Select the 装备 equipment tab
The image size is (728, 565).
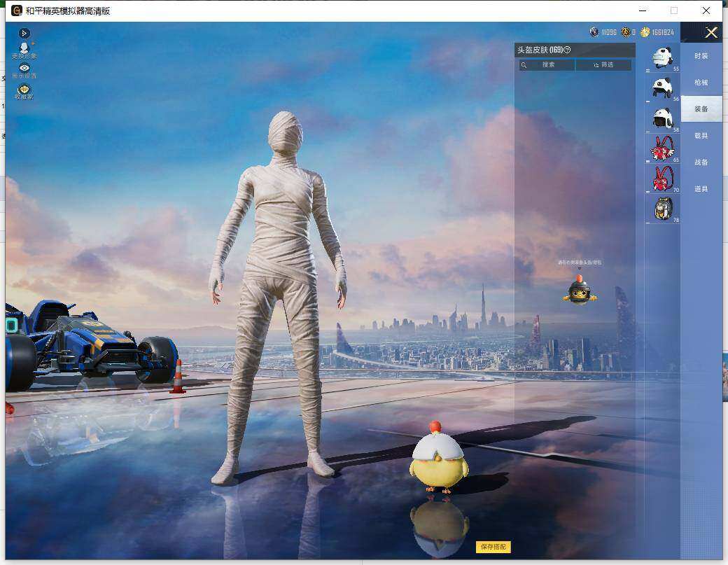701,109
